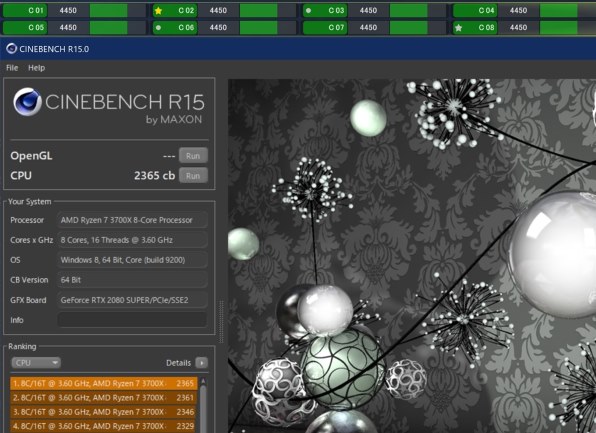The width and height of the screenshot is (596, 433).
Task: Click the GFX Board field showing GeForce RTX 2080
Action: 132,300
